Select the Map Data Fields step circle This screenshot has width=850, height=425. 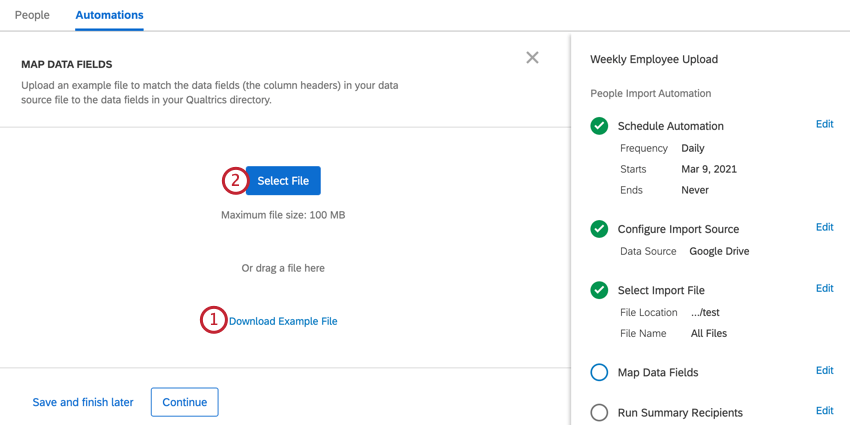click(x=599, y=372)
